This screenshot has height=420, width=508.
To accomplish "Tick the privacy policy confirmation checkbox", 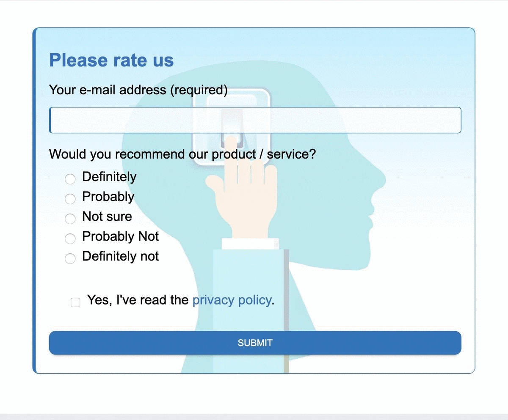I will click(x=75, y=302).
